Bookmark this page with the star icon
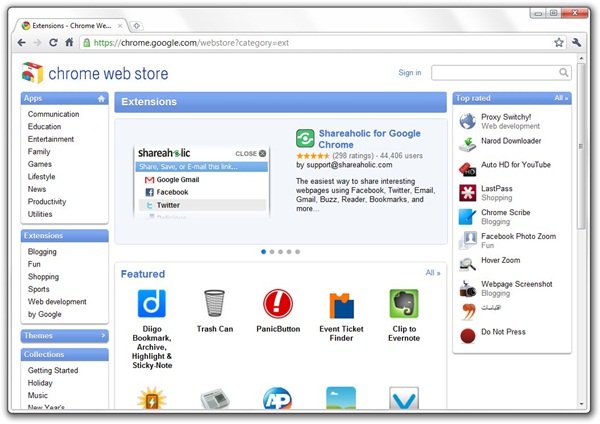600x424 pixels. pyautogui.click(x=559, y=42)
